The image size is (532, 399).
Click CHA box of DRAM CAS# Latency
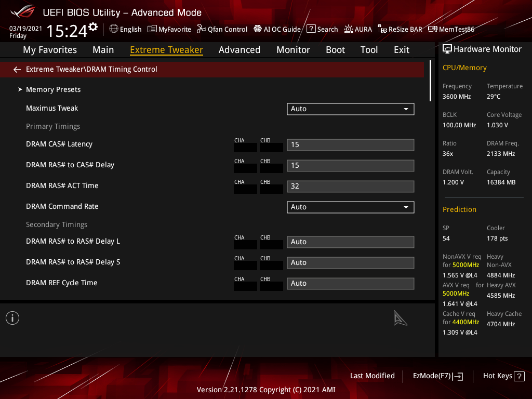pyautogui.click(x=245, y=148)
